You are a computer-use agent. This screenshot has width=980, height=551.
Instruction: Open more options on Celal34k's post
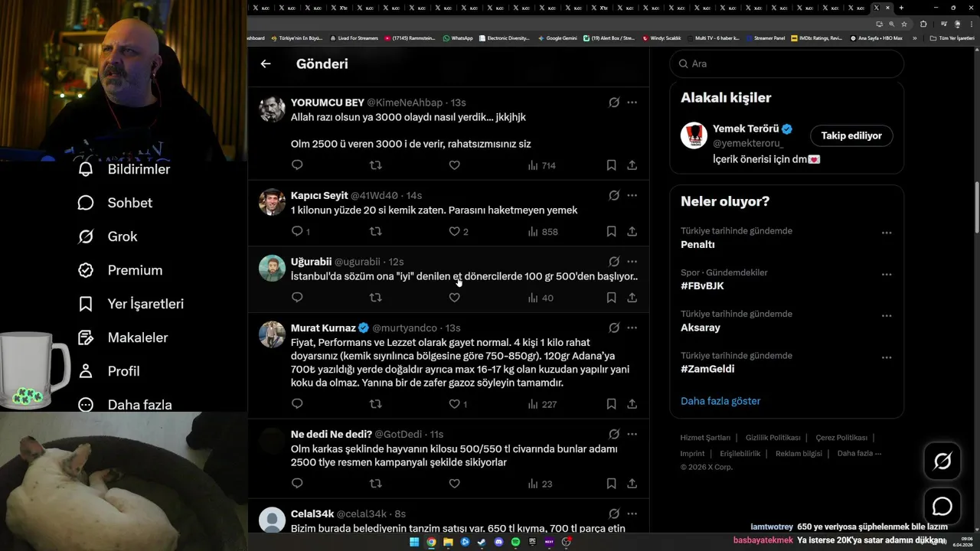coord(632,514)
